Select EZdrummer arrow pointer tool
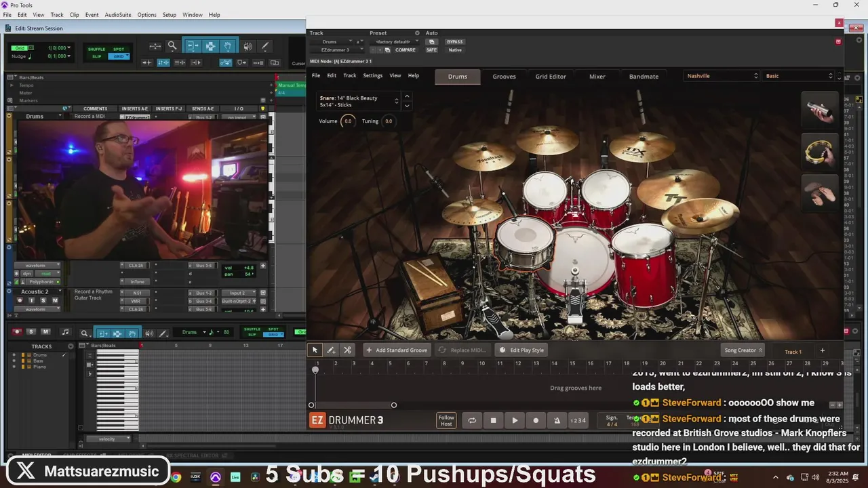The image size is (868, 488). pos(315,350)
